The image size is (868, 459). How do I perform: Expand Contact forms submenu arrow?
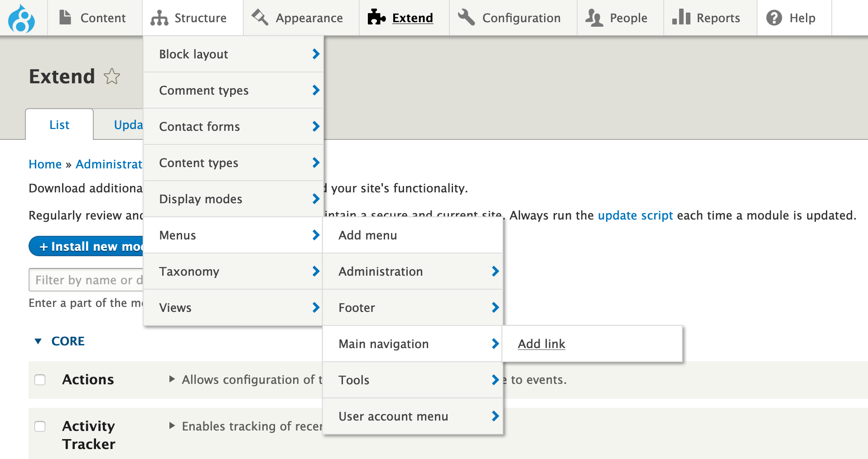[x=316, y=126]
